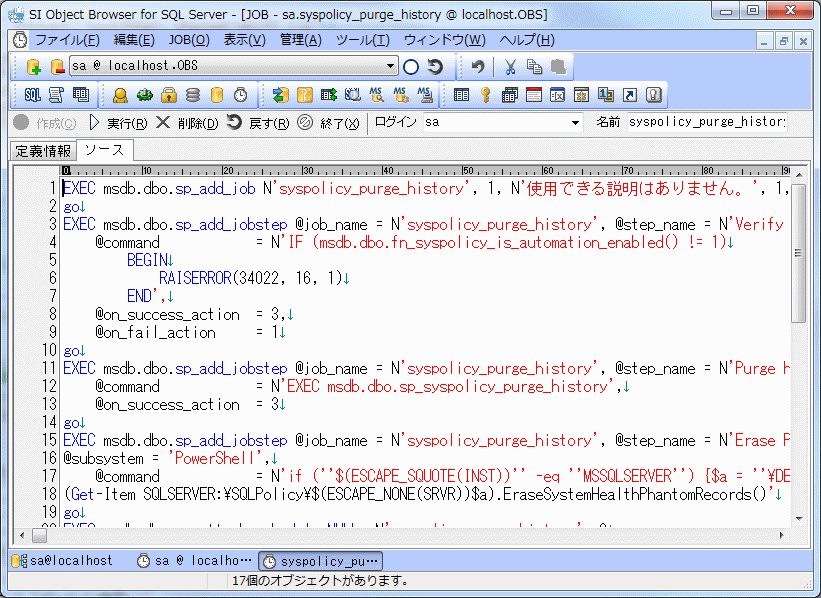Viewport: 821px width, 598px height.
Task: Open the ファイル(F) menu
Action: (67, 40)
